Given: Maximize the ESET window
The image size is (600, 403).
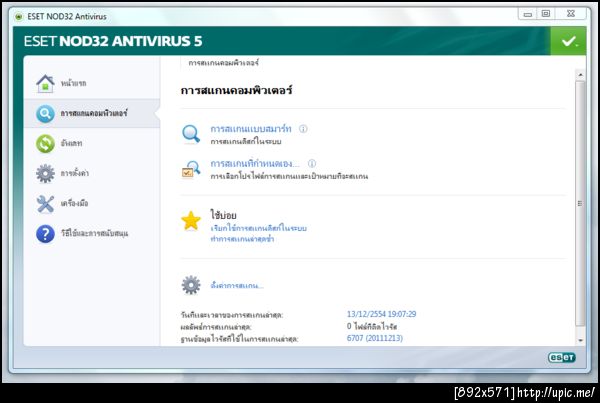Looking at the screenshot, I should (546, 14).
